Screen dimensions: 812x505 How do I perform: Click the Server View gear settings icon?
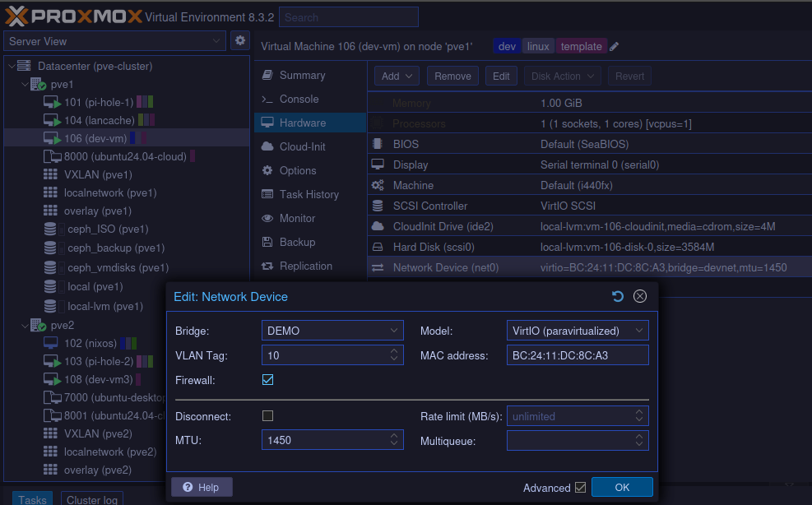click(x=239, y=40)
